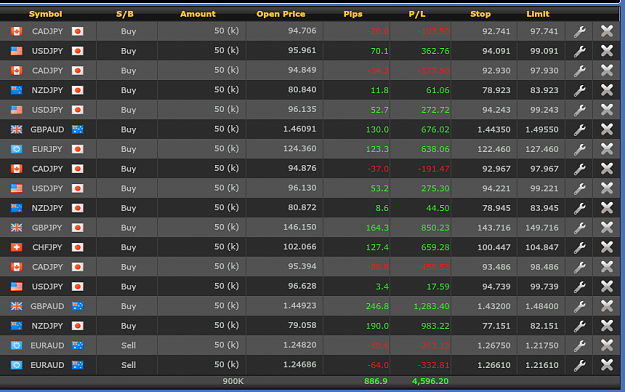Close the GBPJPY position with X
The image size is (625, 392).
[607, 228]
